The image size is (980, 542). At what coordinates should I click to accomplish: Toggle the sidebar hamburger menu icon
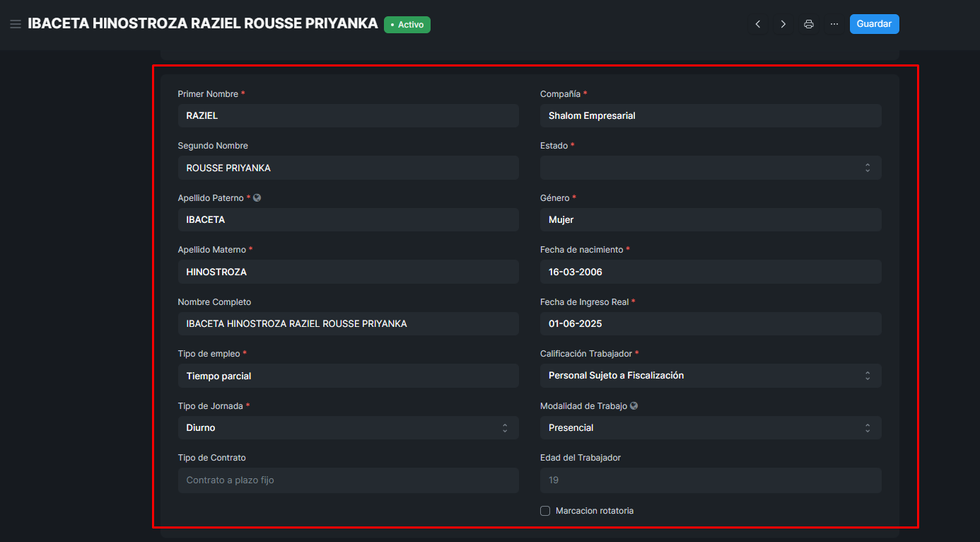pyautogui.click(x=15, y=24)
